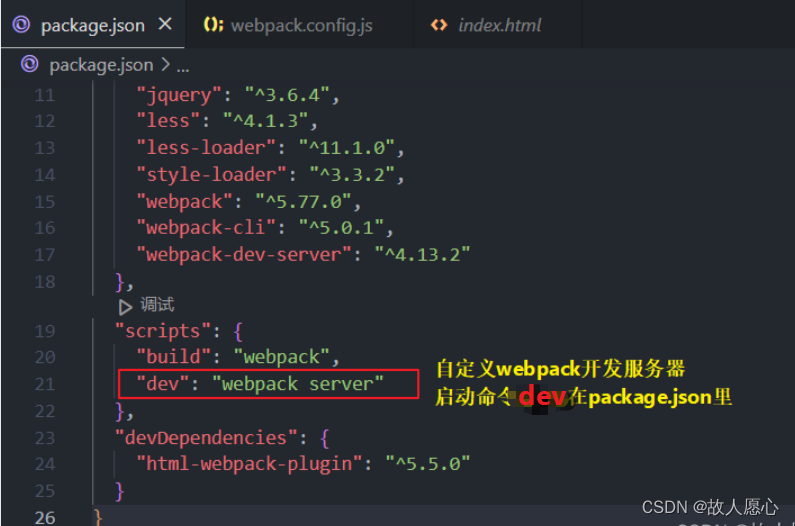Click the 调试 code lens link
This screenshot has height=526, width=795.
[157, 304]
